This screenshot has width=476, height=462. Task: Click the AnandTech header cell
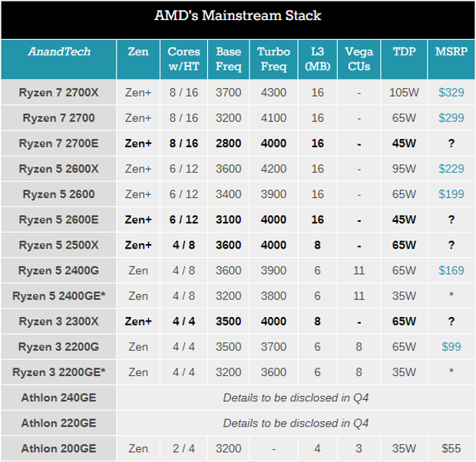tap(59, 52)
